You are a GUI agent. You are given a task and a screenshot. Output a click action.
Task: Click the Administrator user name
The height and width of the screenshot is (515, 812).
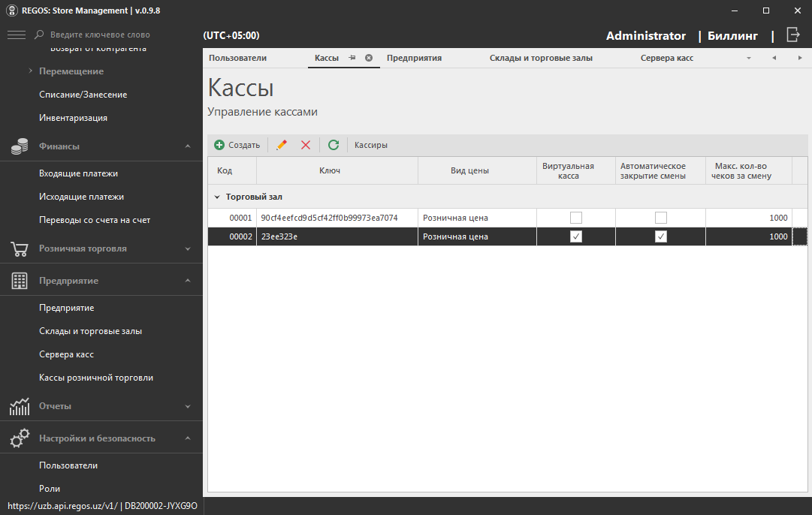pyautogui.click(x=646, y=36)
